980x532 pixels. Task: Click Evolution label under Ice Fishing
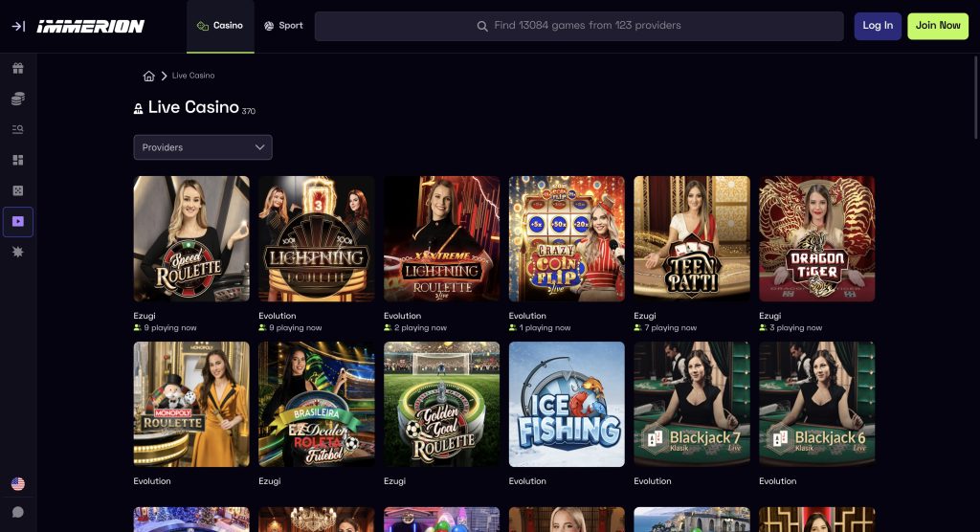(527, 480)
